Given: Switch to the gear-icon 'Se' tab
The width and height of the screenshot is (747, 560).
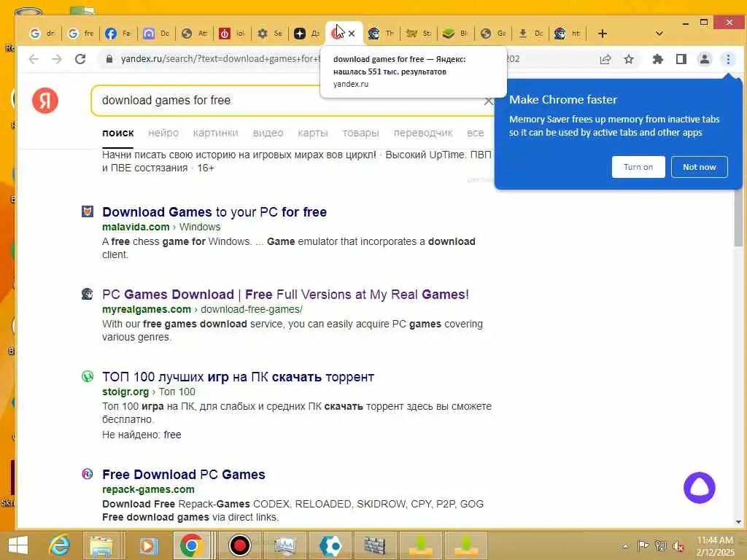Looking at the screenshot, I should click(270, 34).
